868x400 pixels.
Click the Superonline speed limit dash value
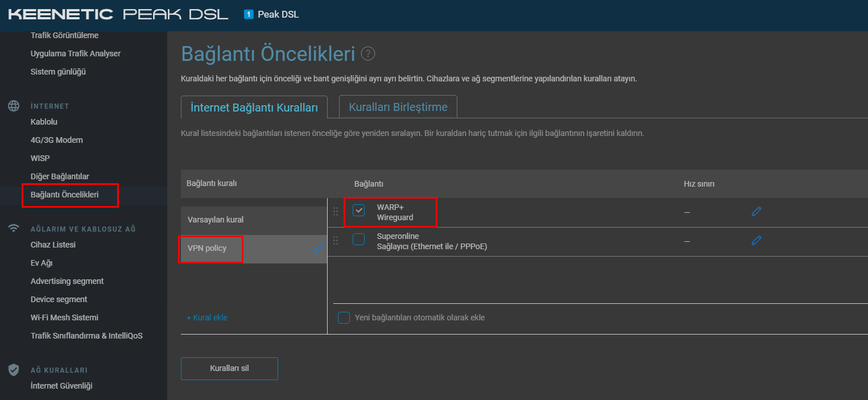click(x=687, y=241)
